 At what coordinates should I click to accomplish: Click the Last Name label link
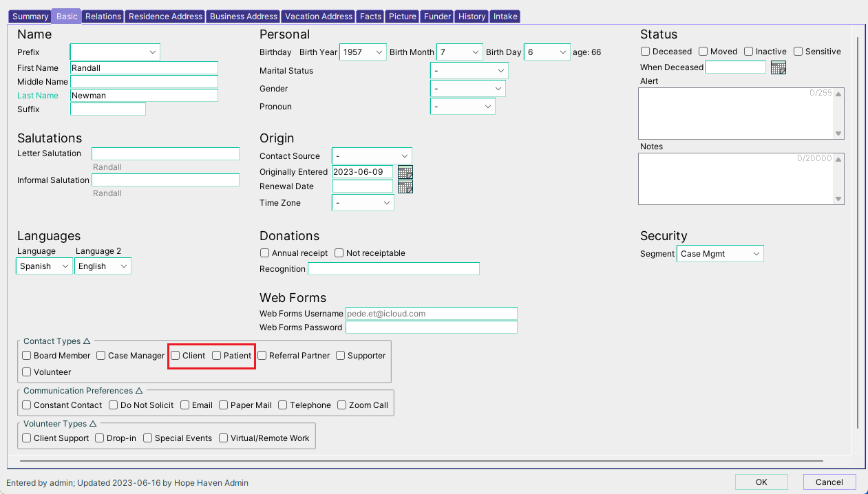click(38, 96)
